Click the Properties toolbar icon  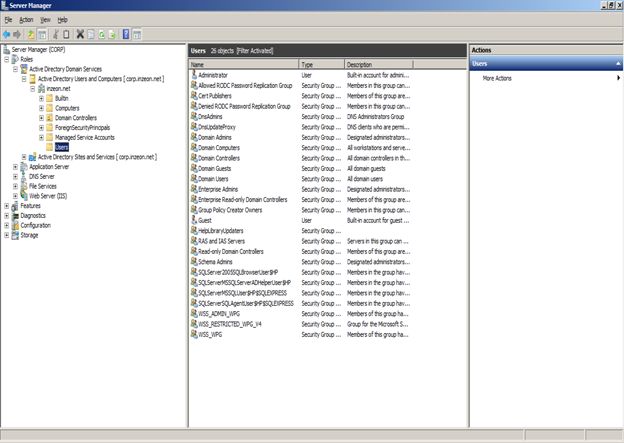coord(91,35)
